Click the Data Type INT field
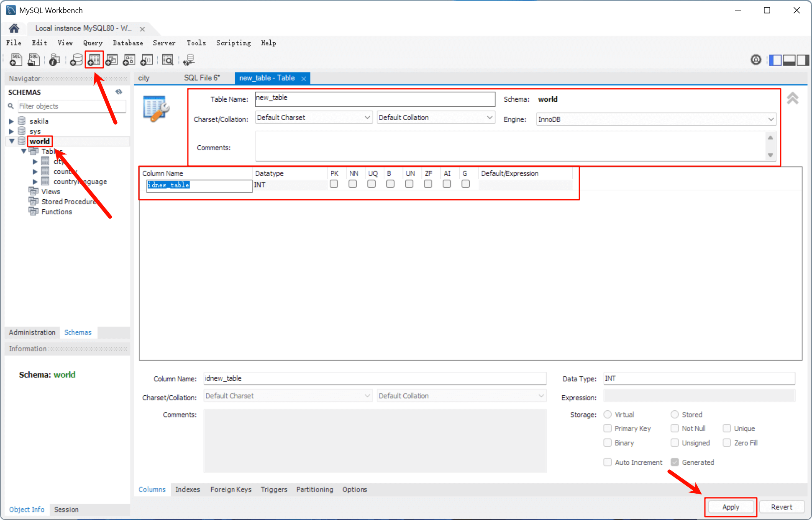812x520 pixels. [699, 378]
